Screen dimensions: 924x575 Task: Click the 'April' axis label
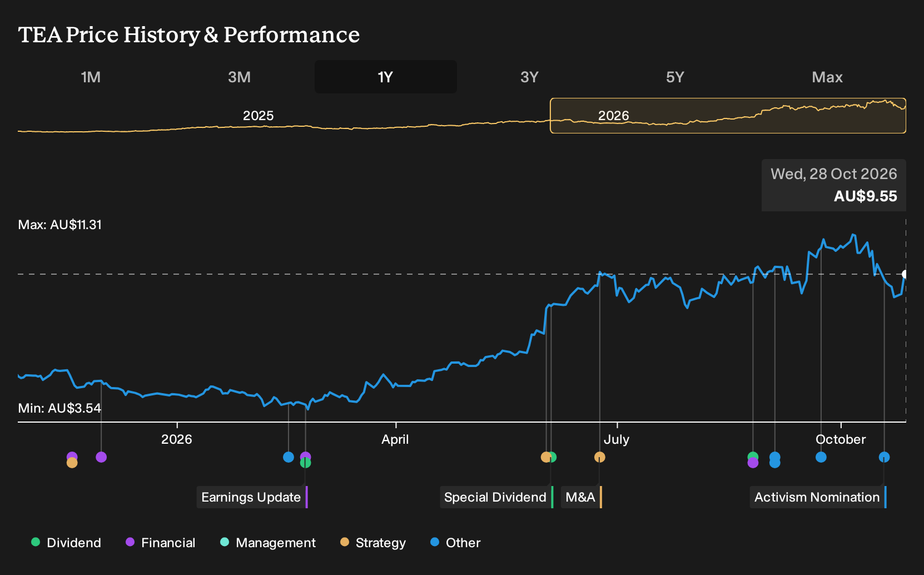(395, 439)
